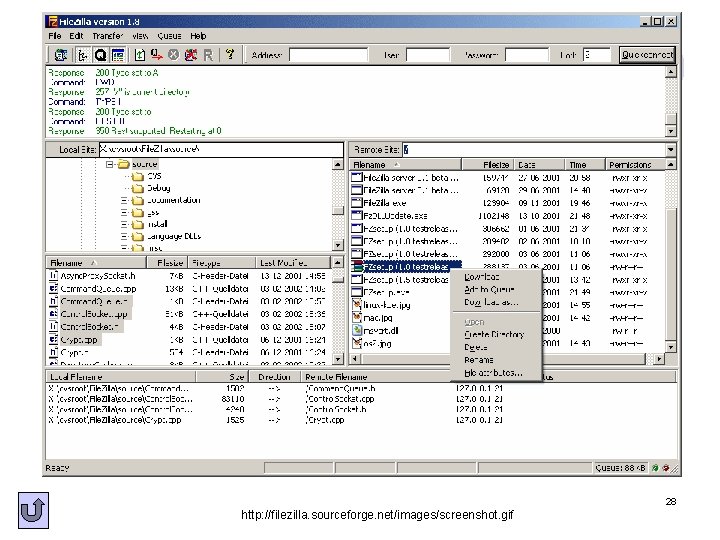The width and height of the screenshot is (720, 540).
Task: Click the grey Reconnect R icon
Action: 208,55
